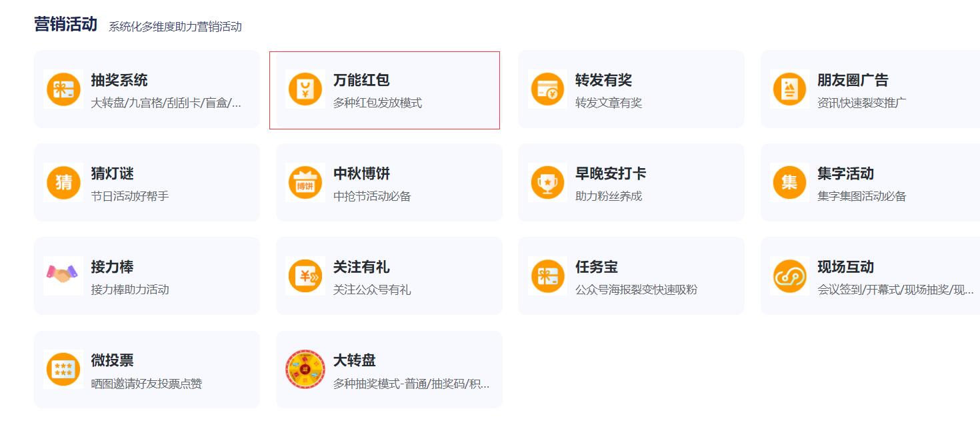The image size is (980, 431).
Task: Open the 任务宝 title
Action: click(x=597, y=267)
